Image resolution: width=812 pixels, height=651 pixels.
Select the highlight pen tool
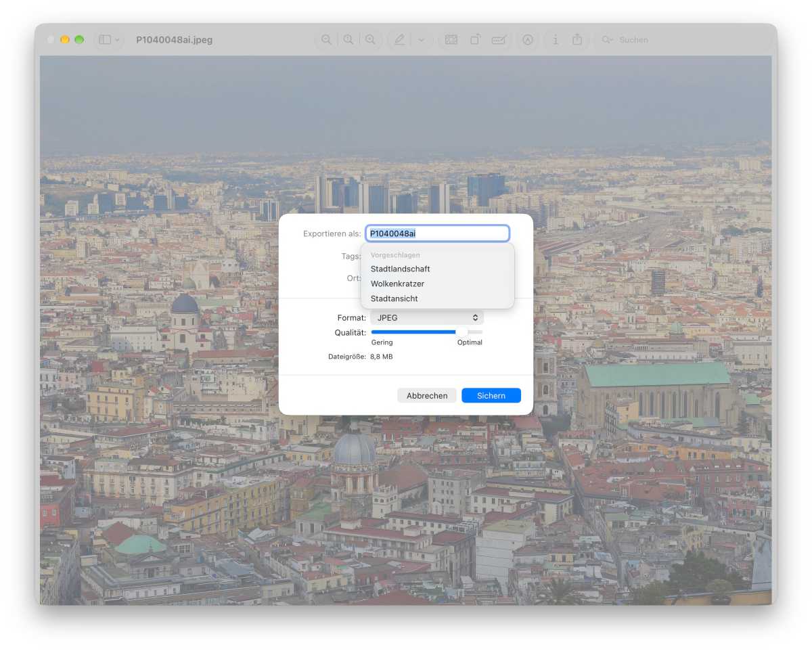[x=399, y=40]
